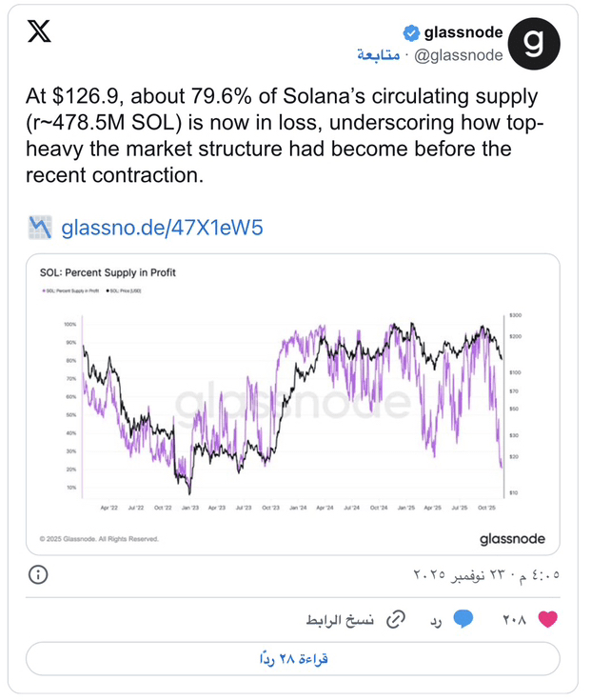Screen dimensions: 591x700
Task: Follow glassnode via the متابعة link
Action: [x=379, y=55]
